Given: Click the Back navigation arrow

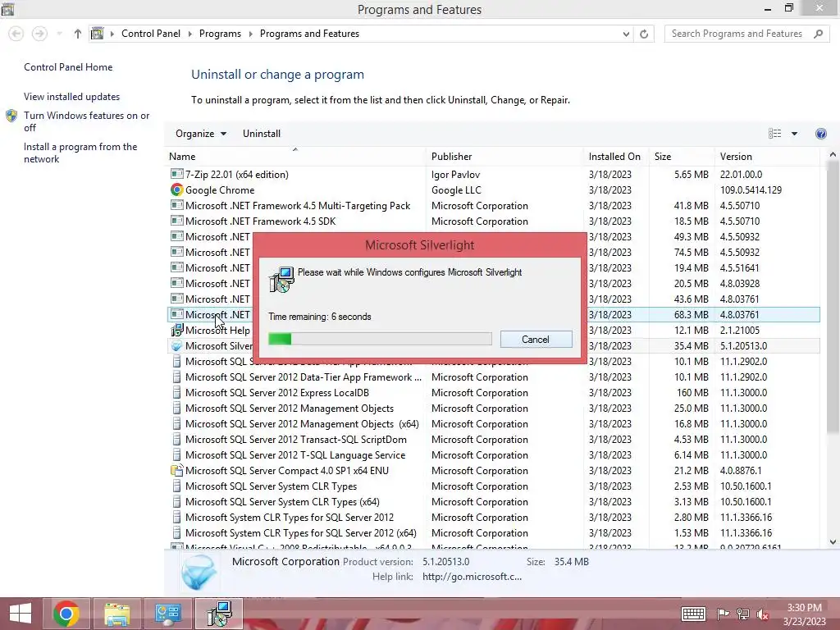Looking at the screenshot, I should (x=16, y=34).
